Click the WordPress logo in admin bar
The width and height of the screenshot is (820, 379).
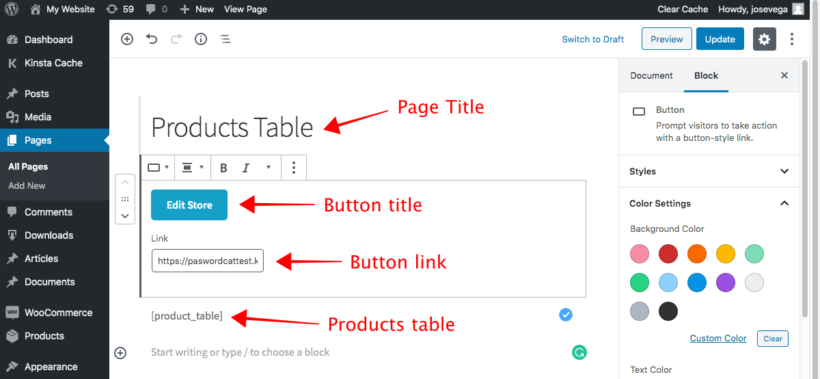coord(12,9)
